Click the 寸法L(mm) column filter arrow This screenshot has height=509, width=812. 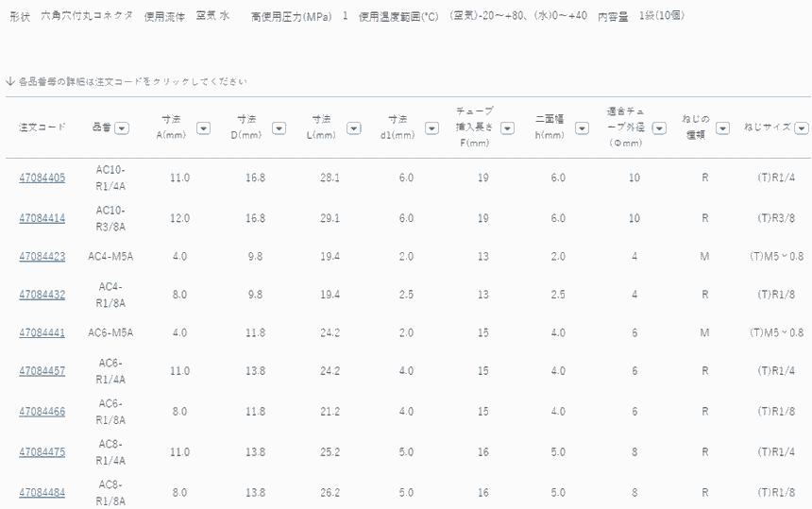(353, 128)
